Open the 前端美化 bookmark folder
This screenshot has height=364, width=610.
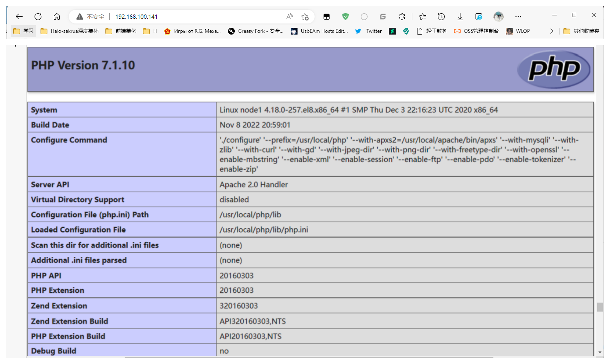pyautogui.click(x=121, y=31)
